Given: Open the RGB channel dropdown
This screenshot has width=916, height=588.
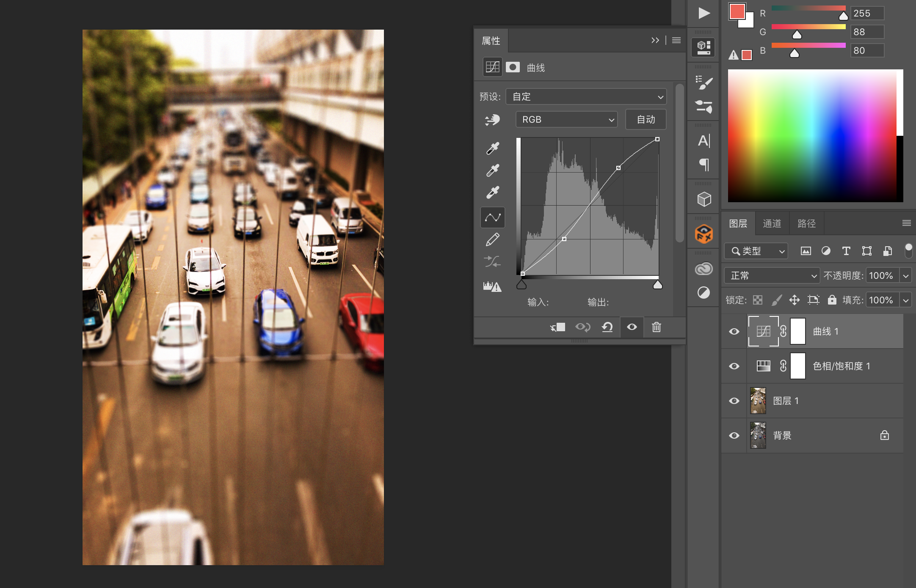Looking at the screenshot, I should pyautogui.click(x=566, y=120).
